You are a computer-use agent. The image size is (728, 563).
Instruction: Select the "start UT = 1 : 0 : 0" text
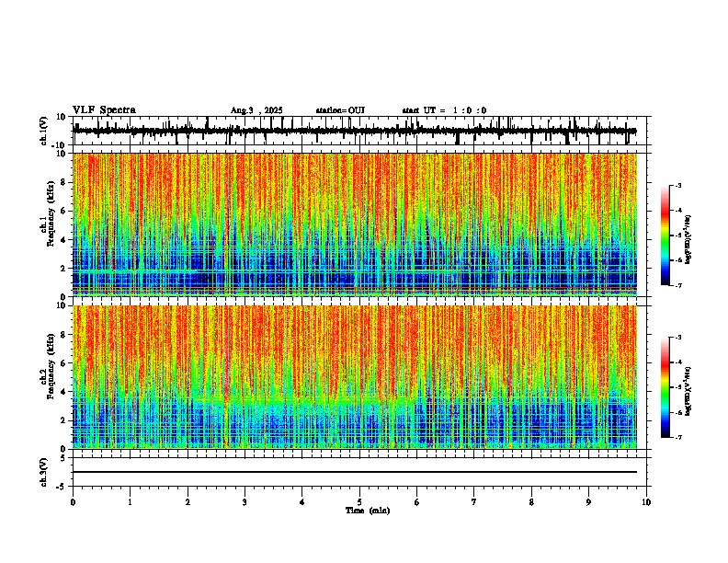444,110
